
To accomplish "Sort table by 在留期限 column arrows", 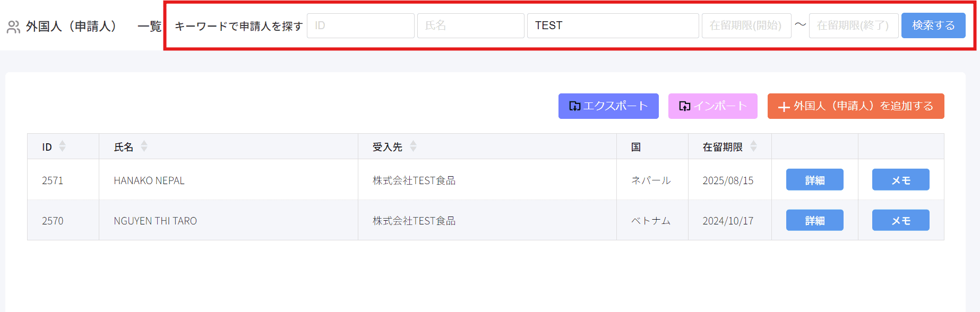I will click(x=753, y=146).
